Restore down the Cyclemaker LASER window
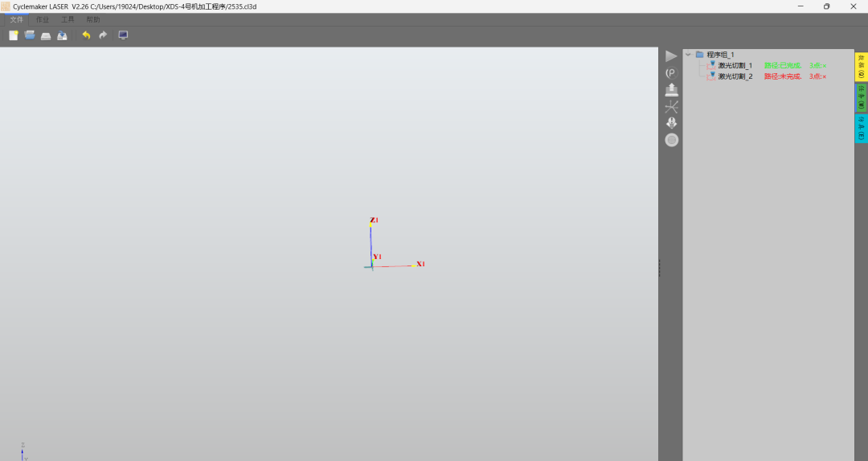 (826, 6)
